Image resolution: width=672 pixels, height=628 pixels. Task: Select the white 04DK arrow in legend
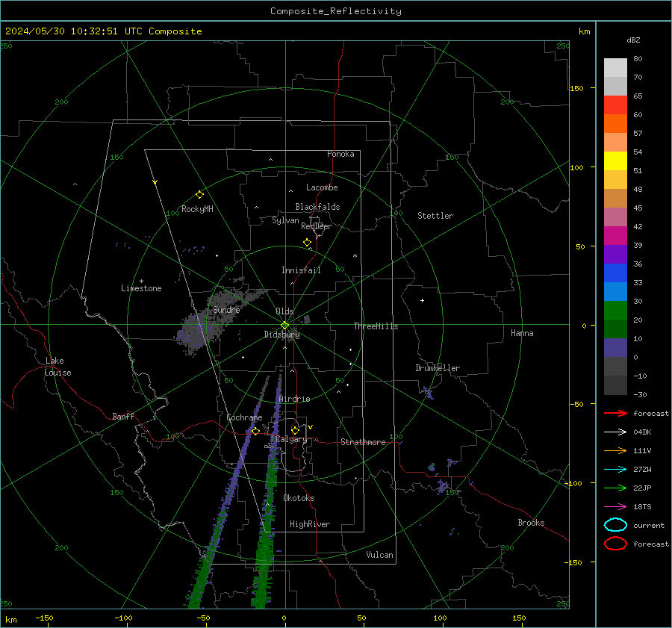(615, 432)
